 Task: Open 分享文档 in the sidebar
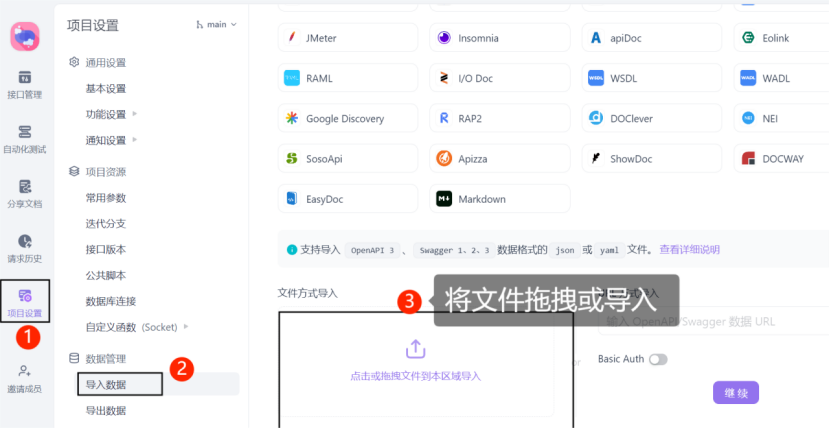(24, 194)
